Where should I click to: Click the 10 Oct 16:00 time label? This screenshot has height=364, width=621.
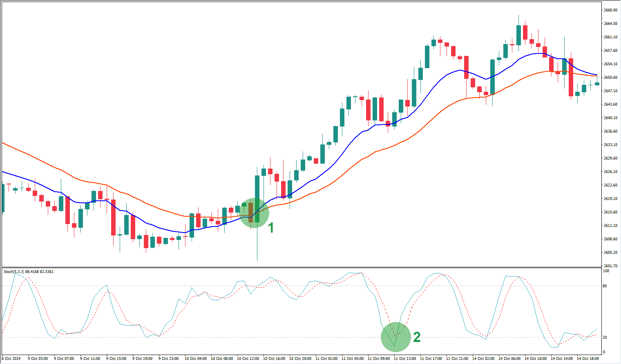[274, 359]
